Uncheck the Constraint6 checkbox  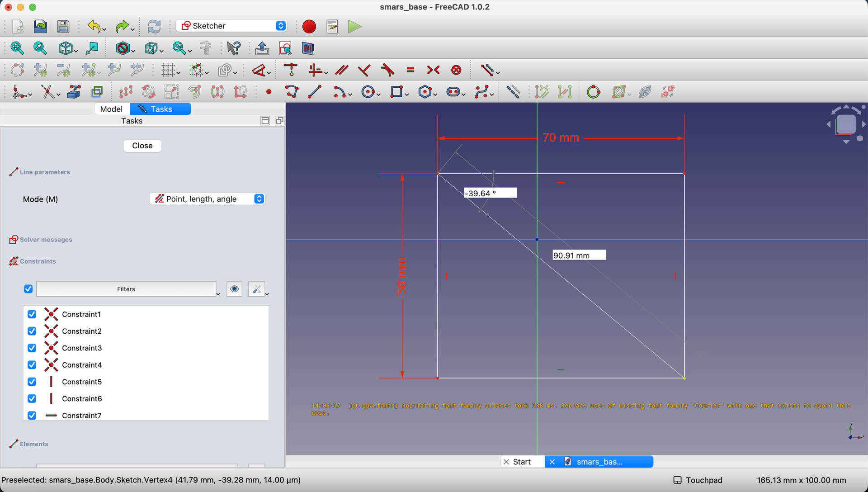tap(32, 398)
